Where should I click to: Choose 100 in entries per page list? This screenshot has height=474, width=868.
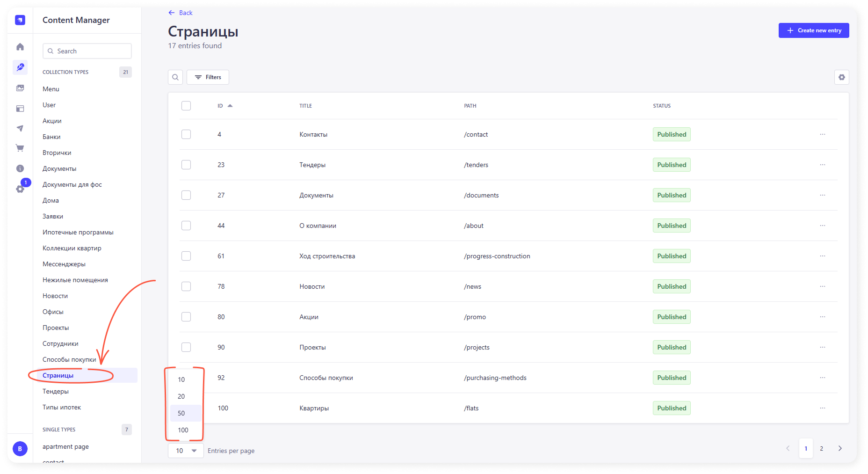[x=183, y=430]
